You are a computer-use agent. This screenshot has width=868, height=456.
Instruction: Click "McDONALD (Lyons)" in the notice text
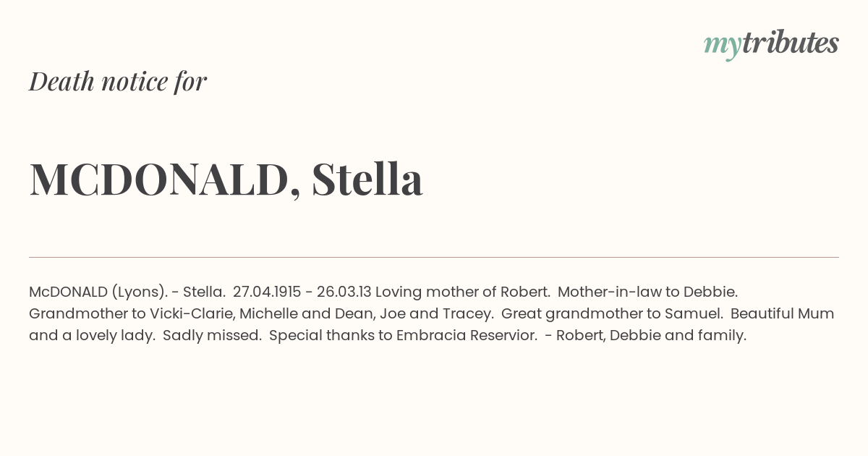98,292
